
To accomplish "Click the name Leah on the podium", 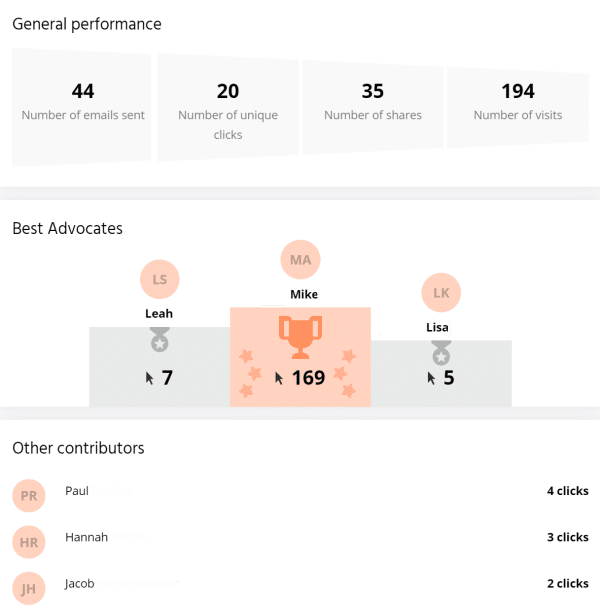I will [x=159, y=313].
